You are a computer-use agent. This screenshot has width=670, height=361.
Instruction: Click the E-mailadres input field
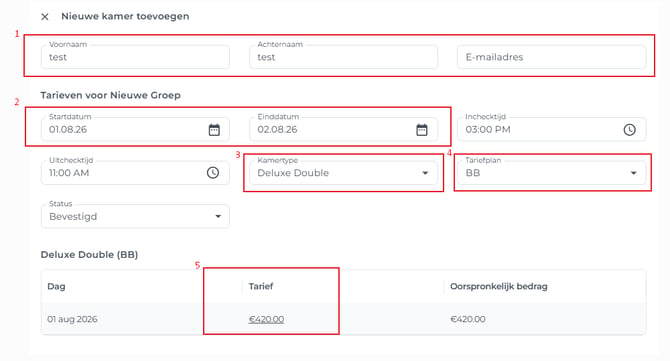coord(551,57)
